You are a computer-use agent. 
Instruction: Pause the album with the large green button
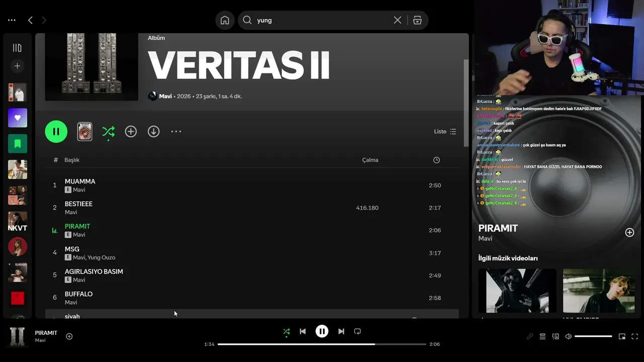click(56, 132)
